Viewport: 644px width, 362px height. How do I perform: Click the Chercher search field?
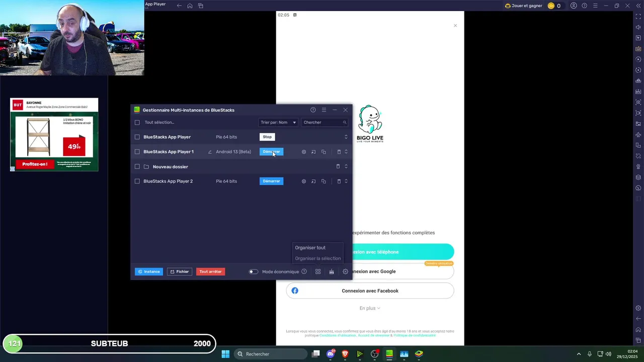pos(325,122)
